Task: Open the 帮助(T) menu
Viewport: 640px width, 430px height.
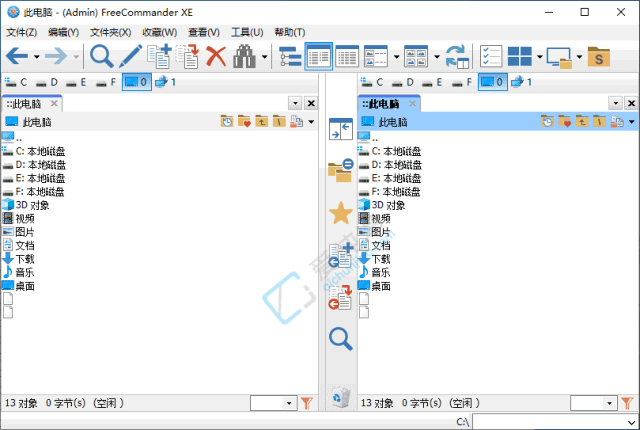Action: coord(290,32)
